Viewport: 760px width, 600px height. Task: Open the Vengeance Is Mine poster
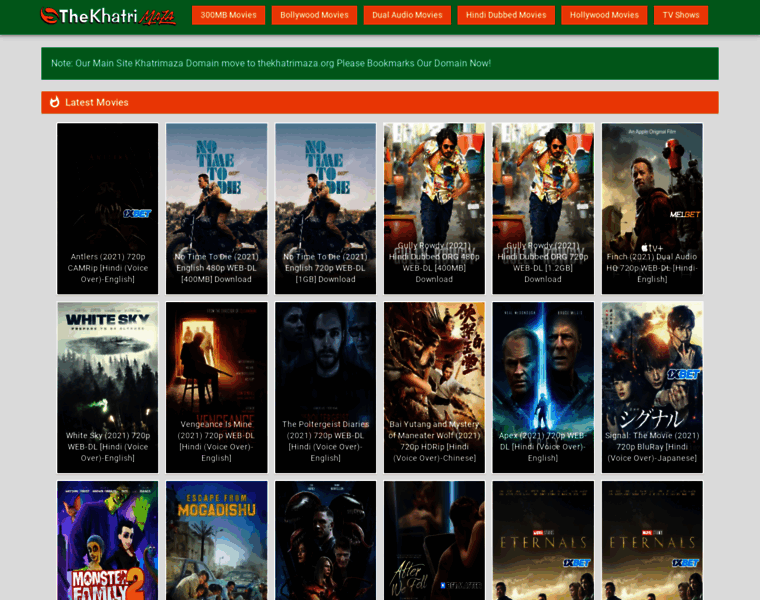pos(216,387)
